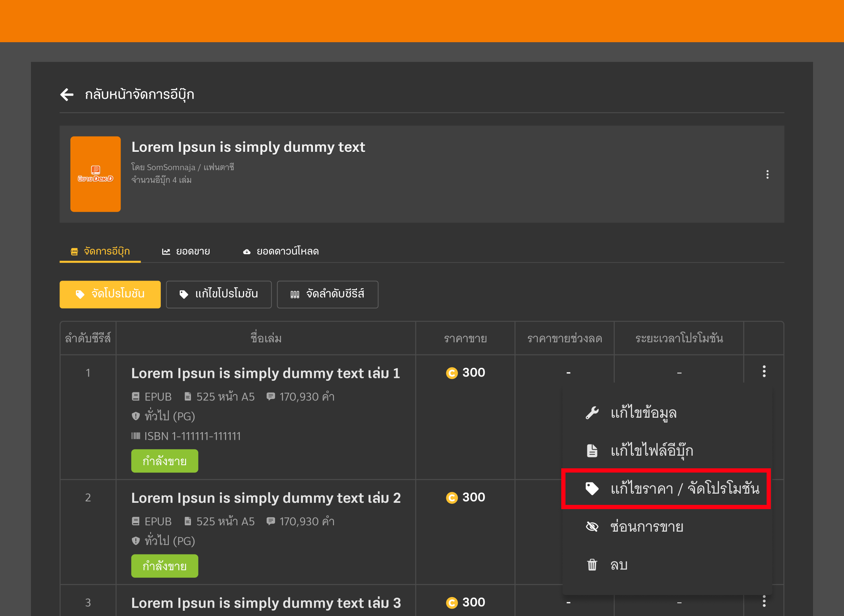Screen dimensions: 844x616
Task: Click word count icon in เล่ม 2
Action: coord(271,521)
